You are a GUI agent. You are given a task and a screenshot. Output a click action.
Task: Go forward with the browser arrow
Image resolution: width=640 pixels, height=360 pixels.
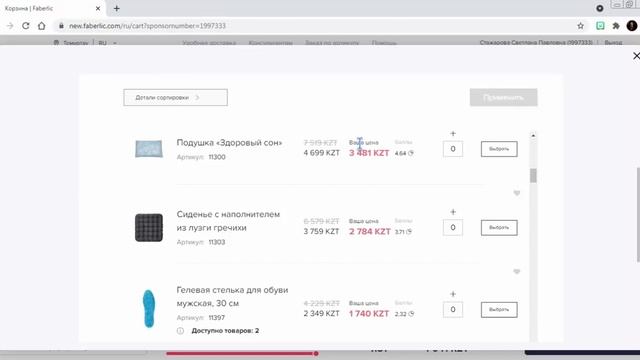click(x=10, y=26)
